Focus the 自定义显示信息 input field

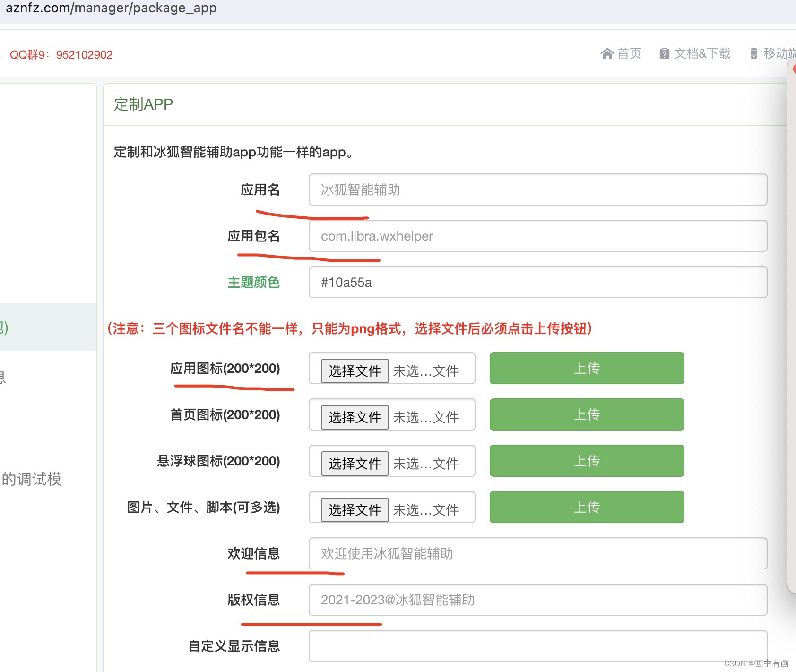tap(538, 646)
